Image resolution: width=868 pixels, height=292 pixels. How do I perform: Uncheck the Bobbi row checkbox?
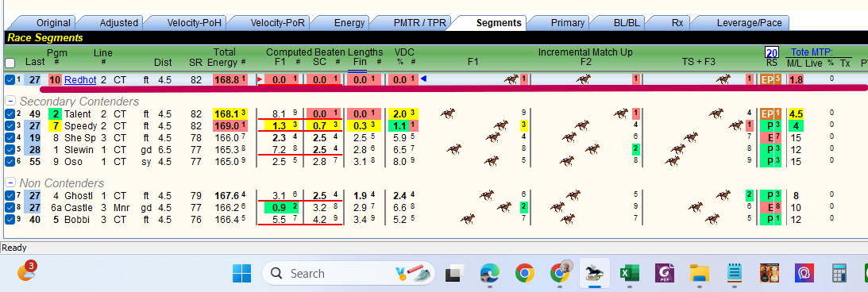click(10, 219)
